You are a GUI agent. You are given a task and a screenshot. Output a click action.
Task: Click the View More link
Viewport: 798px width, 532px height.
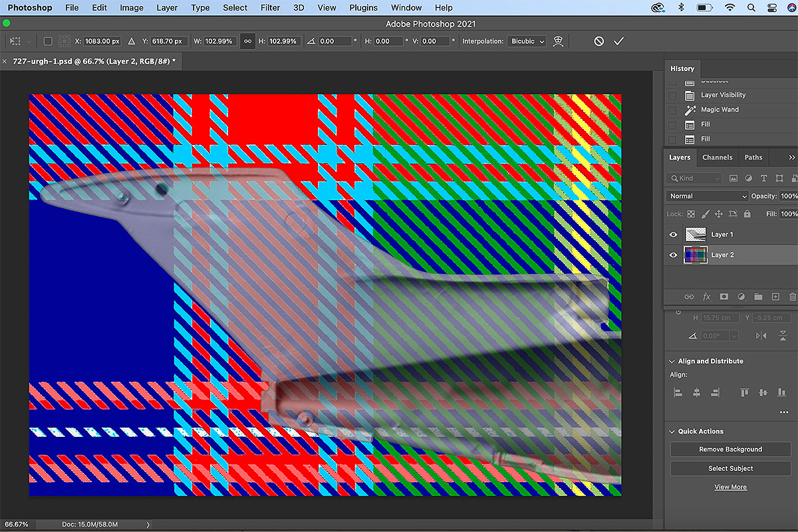(730, 487)
